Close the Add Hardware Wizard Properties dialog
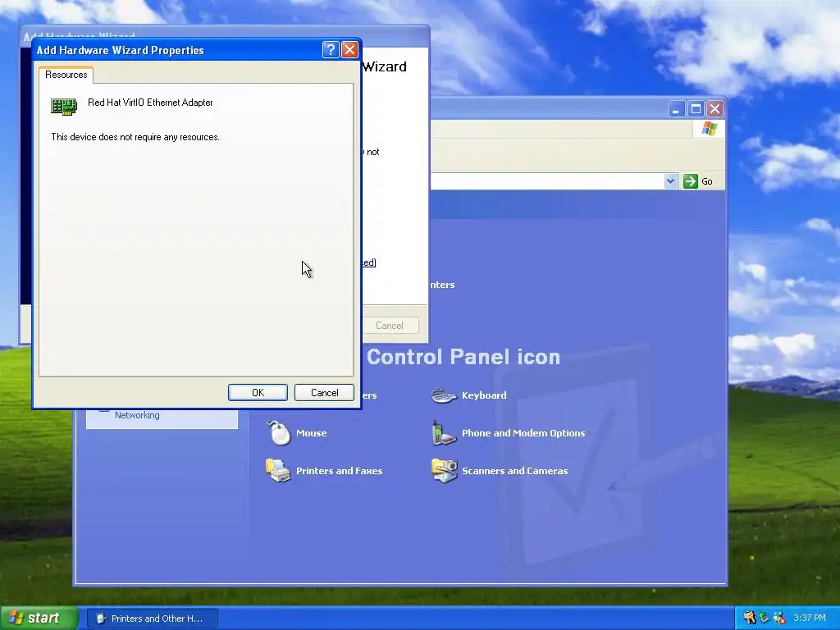840x630 pixels. click(349, 50)
